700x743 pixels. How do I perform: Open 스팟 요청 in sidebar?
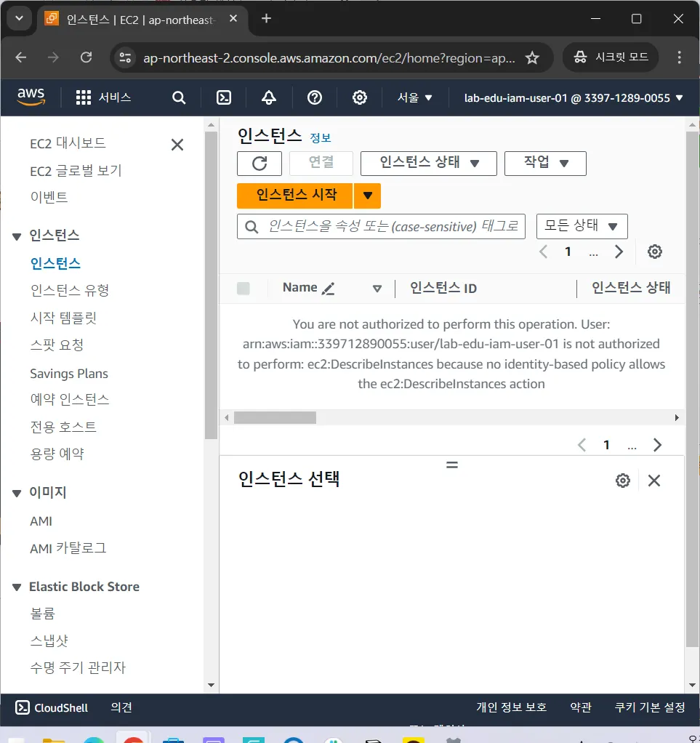pos(57,345)
